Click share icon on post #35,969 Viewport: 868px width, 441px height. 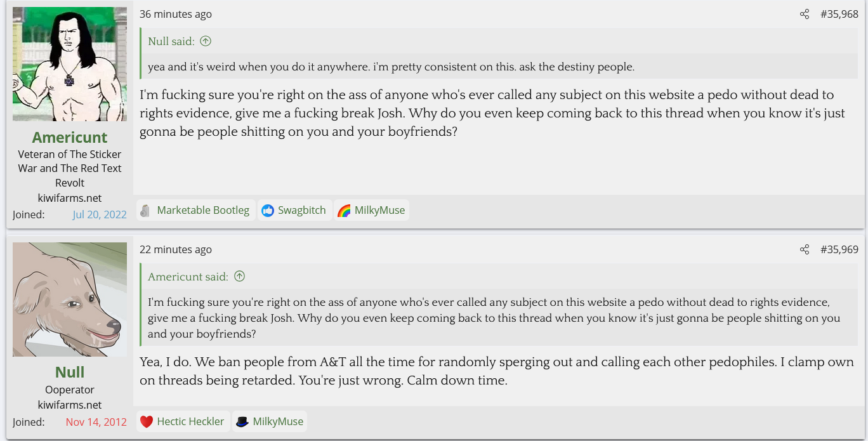tap(805, 249)
